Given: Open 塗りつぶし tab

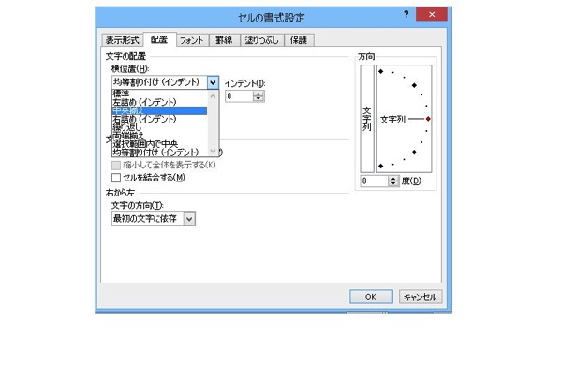Looking at the screenshot, I should 262,40.
